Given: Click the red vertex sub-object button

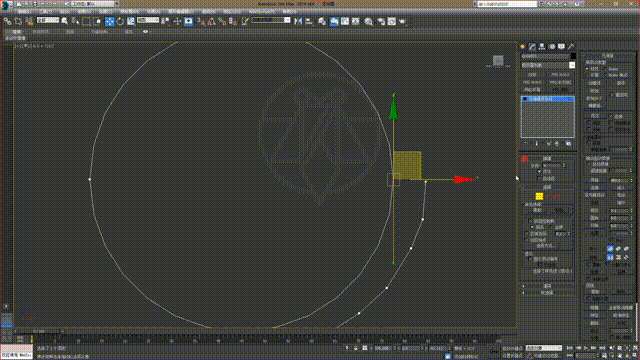Looking at the screenshot, I should [x=524, y=160].
